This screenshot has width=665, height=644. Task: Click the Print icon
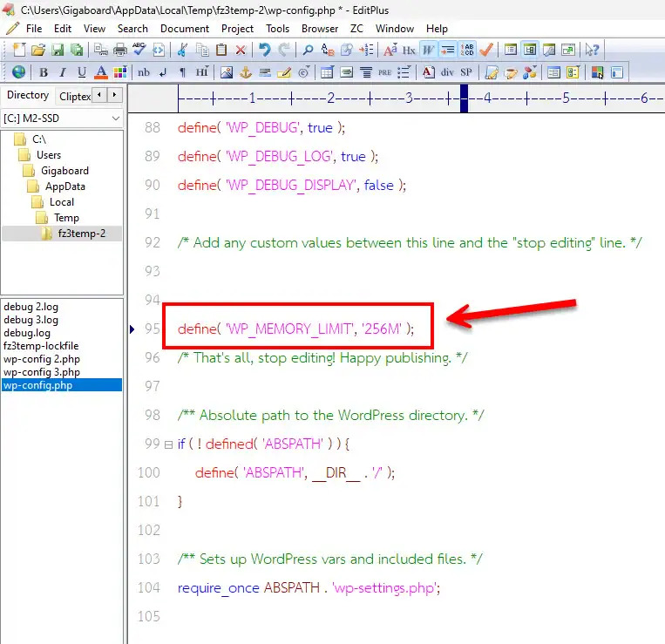pyautogui.click(x=120, y=50)
